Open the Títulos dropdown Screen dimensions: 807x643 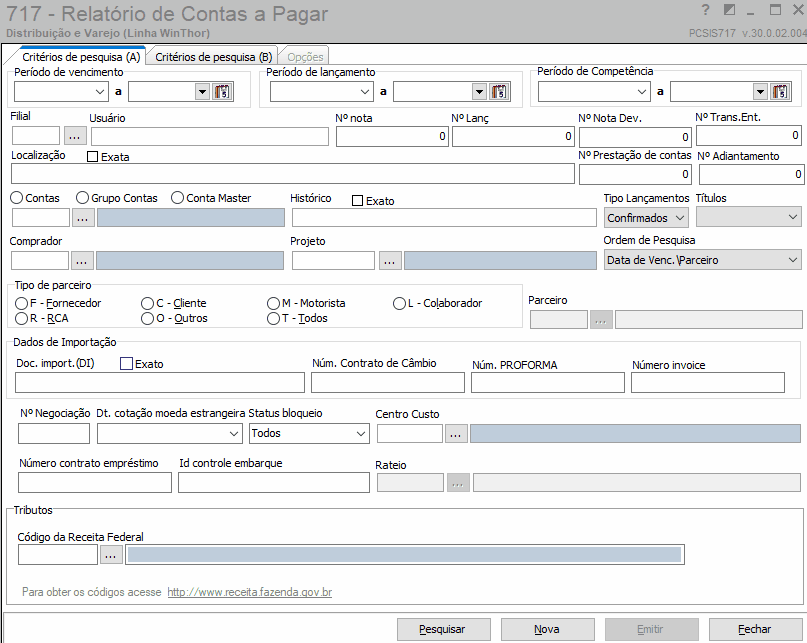pyautogui.click(x=793, y=217)
